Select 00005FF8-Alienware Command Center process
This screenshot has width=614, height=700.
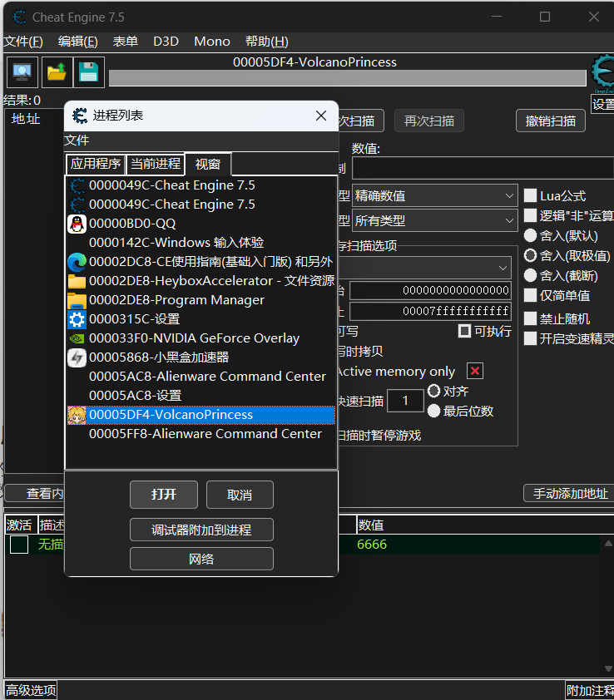201,434
